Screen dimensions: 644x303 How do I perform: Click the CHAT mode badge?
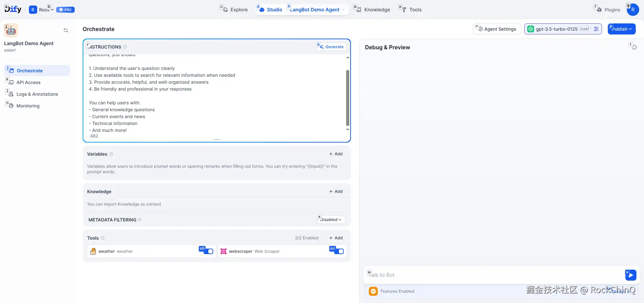pos(585,29)
